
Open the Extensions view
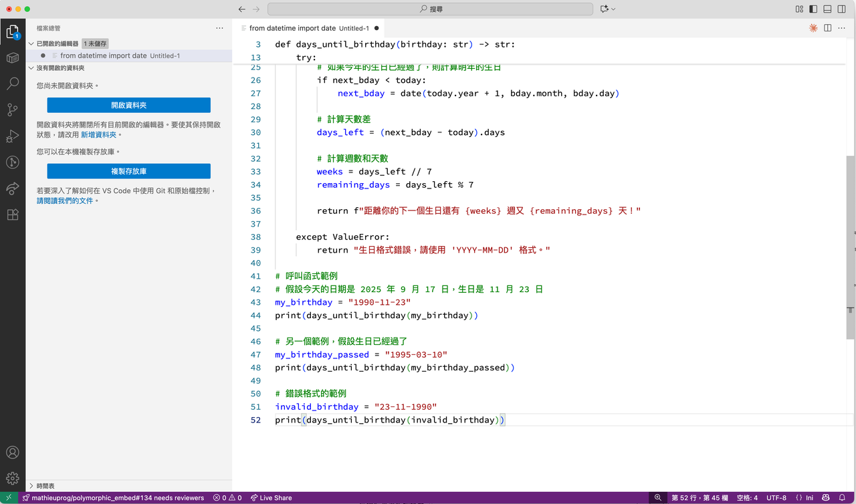pos(12,215)
